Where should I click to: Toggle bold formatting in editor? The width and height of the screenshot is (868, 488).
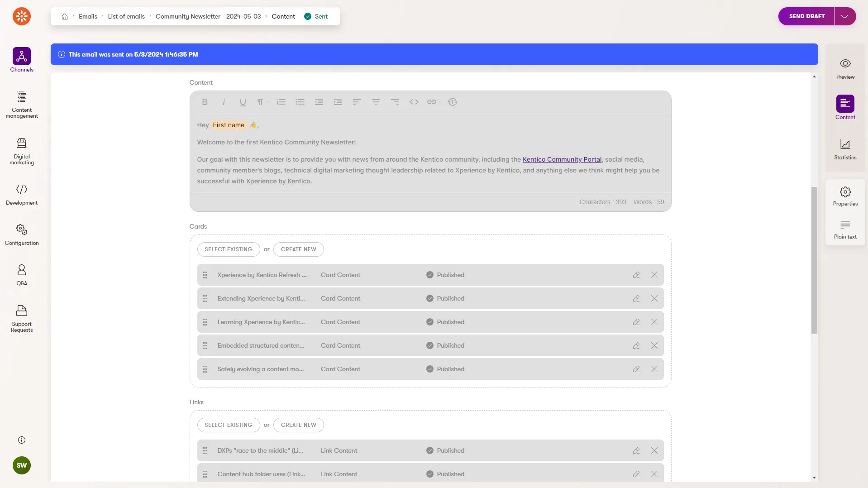point(205,102)
